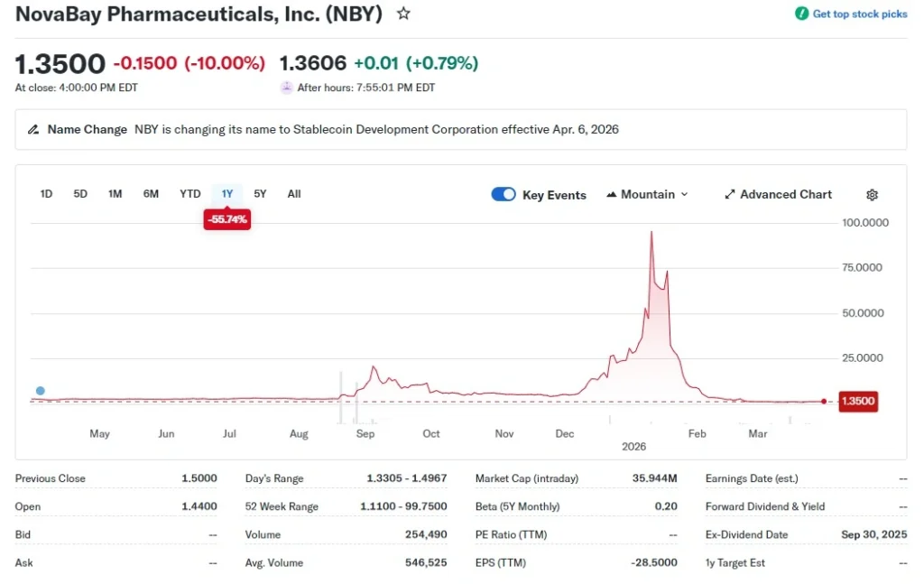Select the YTD range tab
This screenshot has height=584, width=924.
pos(189,193)
